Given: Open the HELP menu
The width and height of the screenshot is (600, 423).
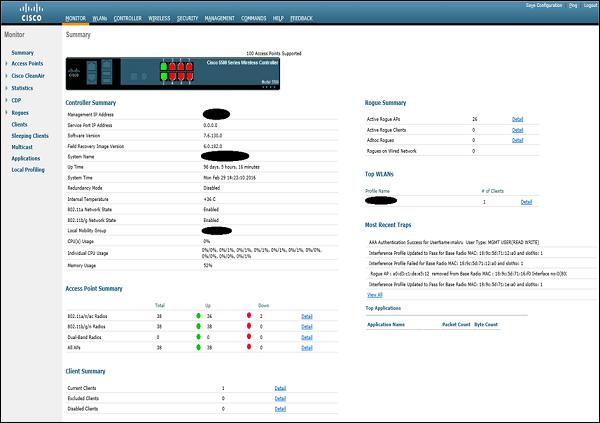Looking at the screenshot, I should (x=278, y=18).
